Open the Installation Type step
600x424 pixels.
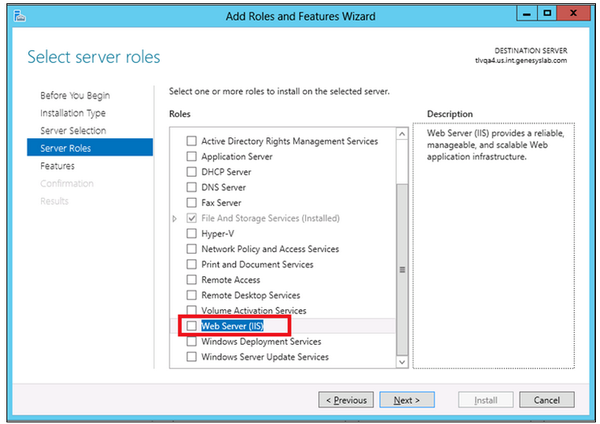73,113
